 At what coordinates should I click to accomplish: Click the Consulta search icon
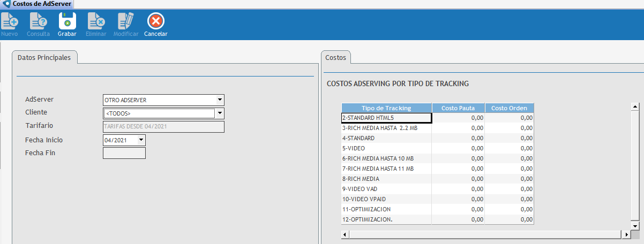coord(38,22)
